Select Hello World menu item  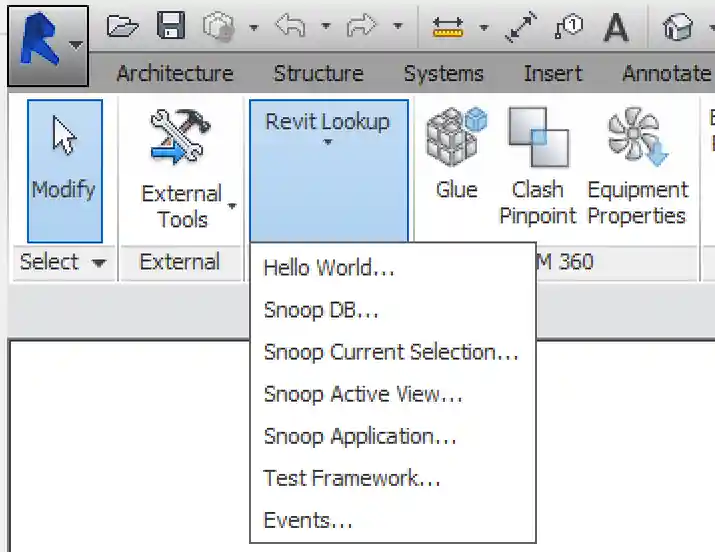click(x=329, y=268)
